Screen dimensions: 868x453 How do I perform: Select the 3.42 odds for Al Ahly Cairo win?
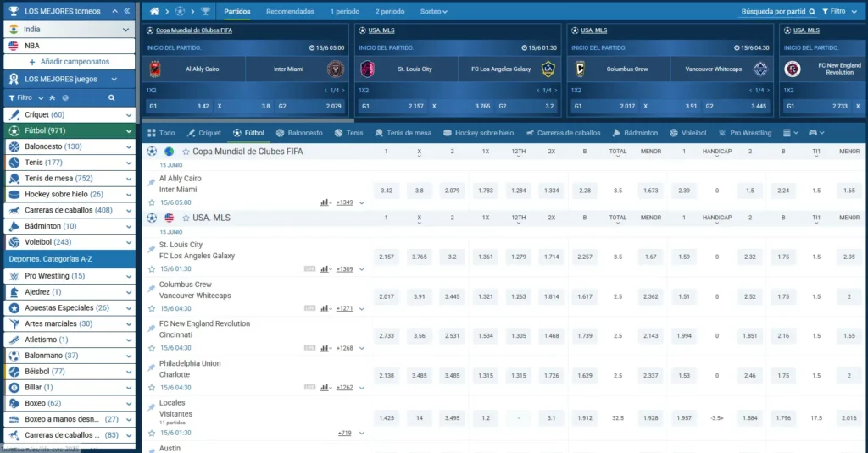tap(387, 191)
